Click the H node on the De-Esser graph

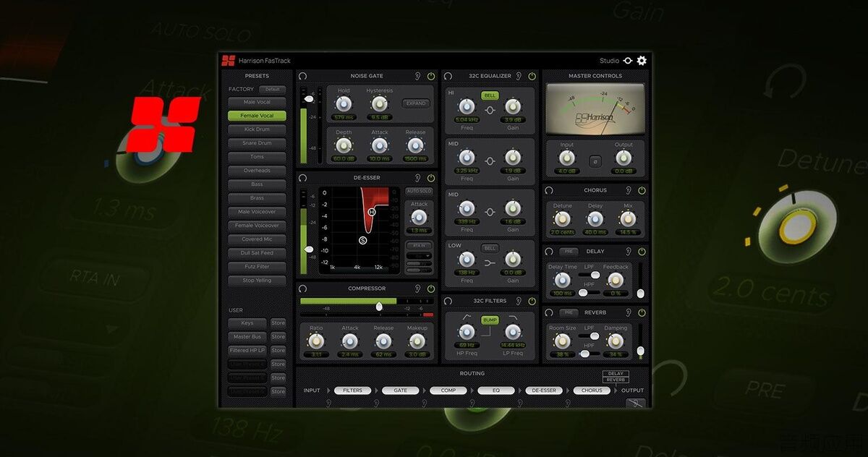(372, 212)
